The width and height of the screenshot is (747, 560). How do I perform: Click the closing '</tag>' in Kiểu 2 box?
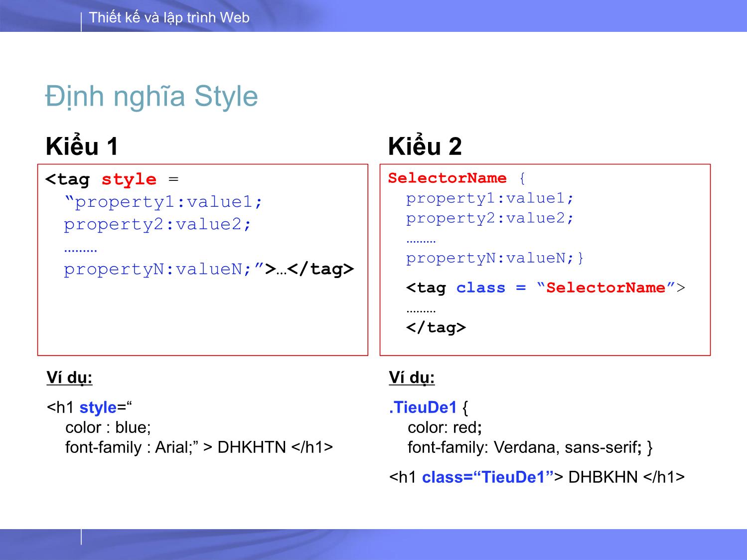coord(436,328)
